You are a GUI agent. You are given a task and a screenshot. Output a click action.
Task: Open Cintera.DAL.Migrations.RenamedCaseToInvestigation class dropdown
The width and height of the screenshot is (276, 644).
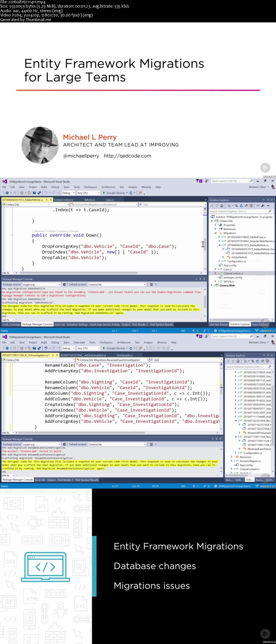pyautogui.click(x=112, y=360)
